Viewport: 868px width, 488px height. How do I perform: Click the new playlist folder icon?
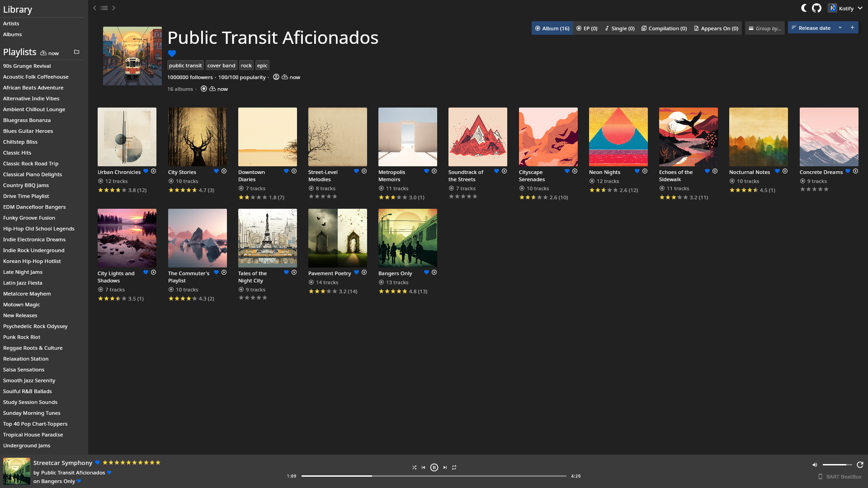coord(76,52)
